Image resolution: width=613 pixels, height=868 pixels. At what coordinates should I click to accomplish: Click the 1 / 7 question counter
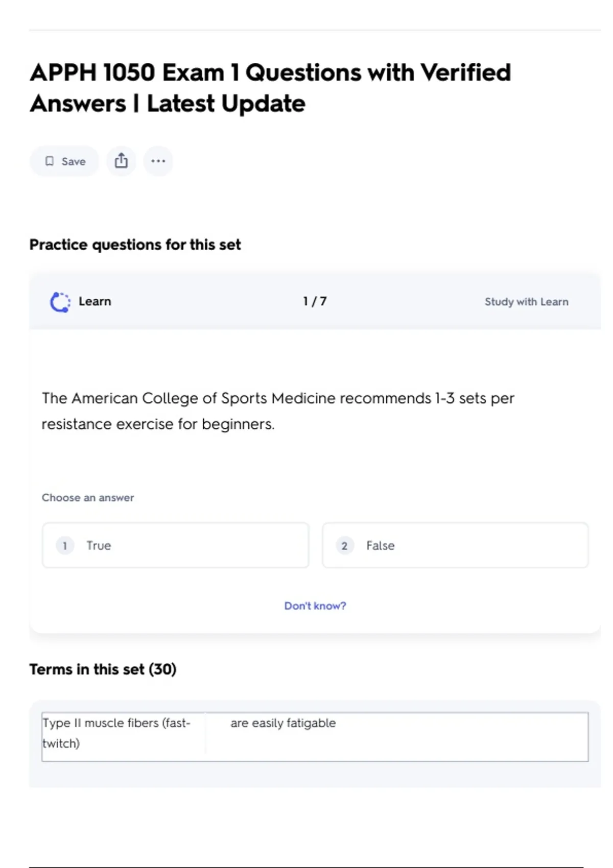coord(315,301)
